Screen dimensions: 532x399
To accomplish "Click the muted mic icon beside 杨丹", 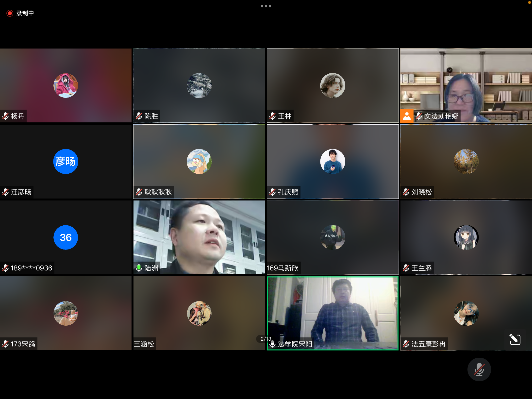I will 5,116.
